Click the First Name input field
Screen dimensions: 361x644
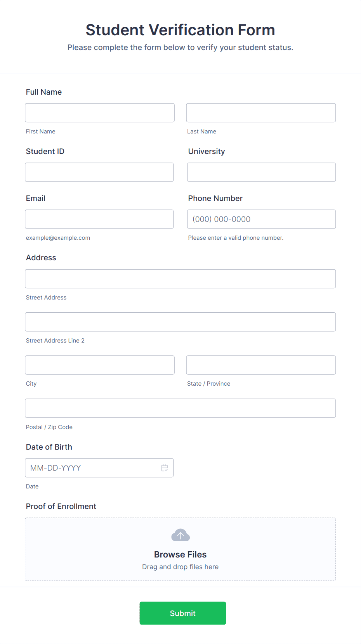[99, 113]
